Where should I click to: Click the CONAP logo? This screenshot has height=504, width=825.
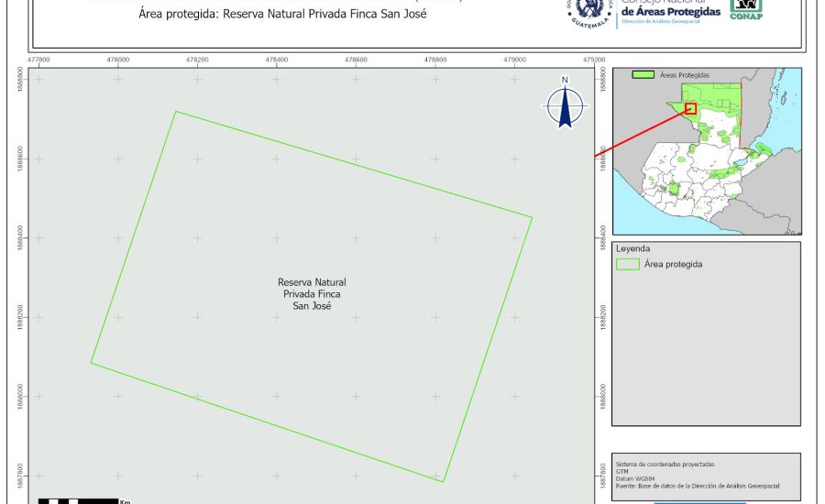[745, 9]
